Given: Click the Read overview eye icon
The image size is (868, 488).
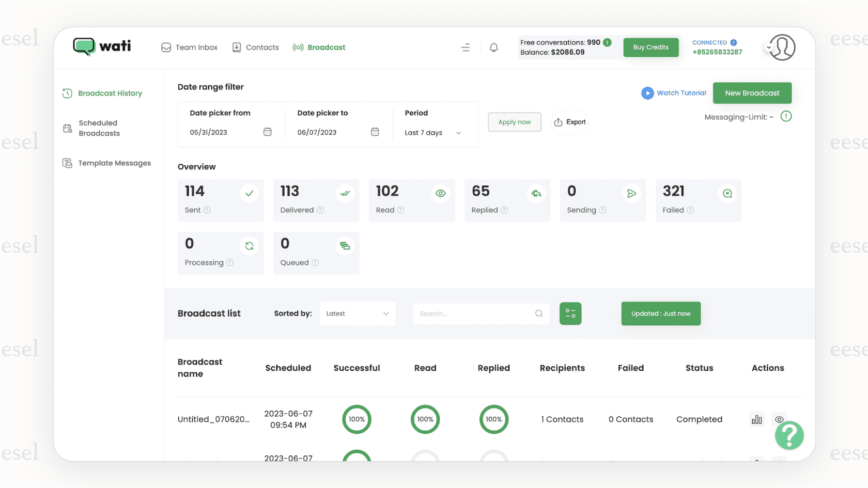Looking at the screenshot, I should 440,193.
